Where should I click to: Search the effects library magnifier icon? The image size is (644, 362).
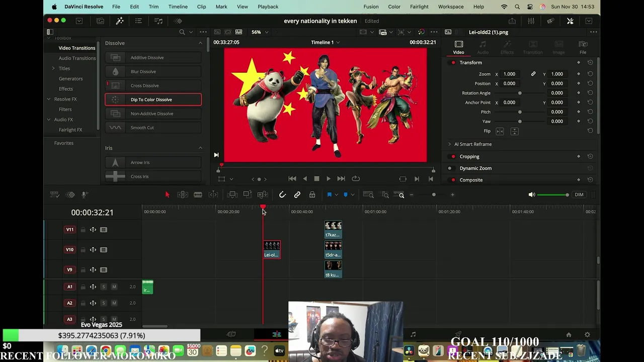[x=182, y=32]
